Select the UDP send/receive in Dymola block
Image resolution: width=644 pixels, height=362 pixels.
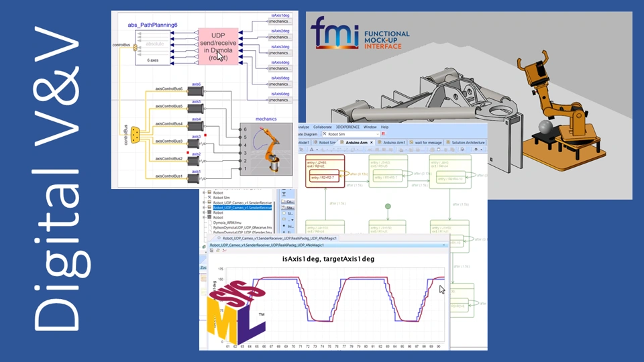(x=218, y=46)
